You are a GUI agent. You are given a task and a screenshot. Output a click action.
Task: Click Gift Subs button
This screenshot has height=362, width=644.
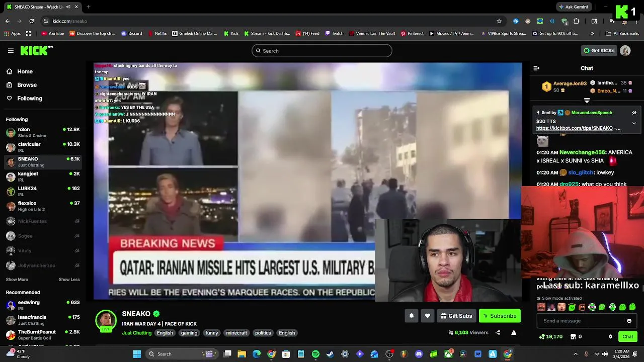pyautogui.click(x=456, y=316)
